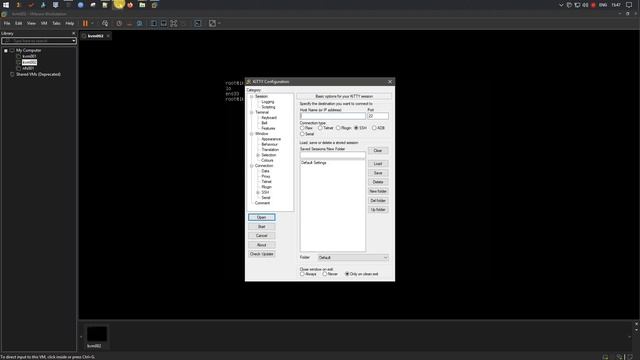Click the Host Name input field
The width and height of the screenshot is (640, 360).
(x=333, y=116)
